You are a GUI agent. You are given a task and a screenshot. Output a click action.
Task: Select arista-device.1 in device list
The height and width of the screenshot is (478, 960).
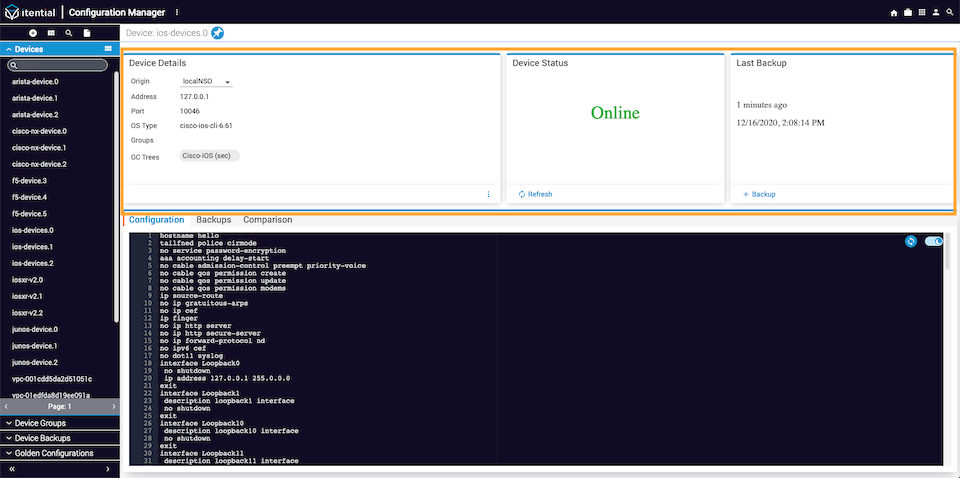(36, 98)
